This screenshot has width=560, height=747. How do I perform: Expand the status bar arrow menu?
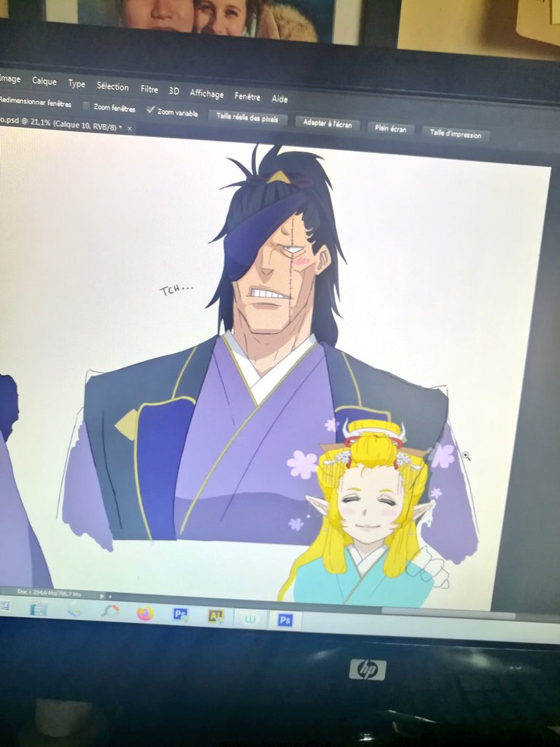click(x=101, y=595)
